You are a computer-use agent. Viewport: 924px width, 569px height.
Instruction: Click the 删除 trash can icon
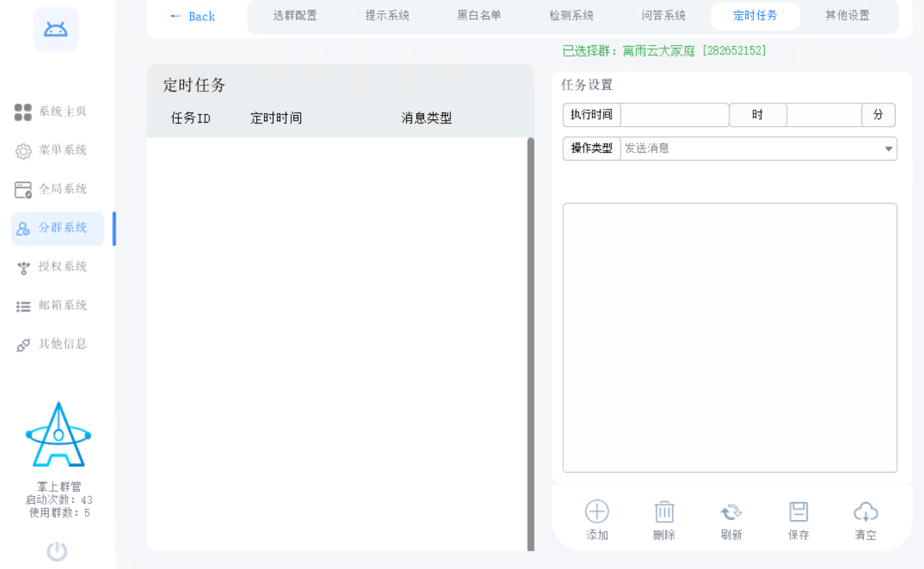[x=664, y=512]
